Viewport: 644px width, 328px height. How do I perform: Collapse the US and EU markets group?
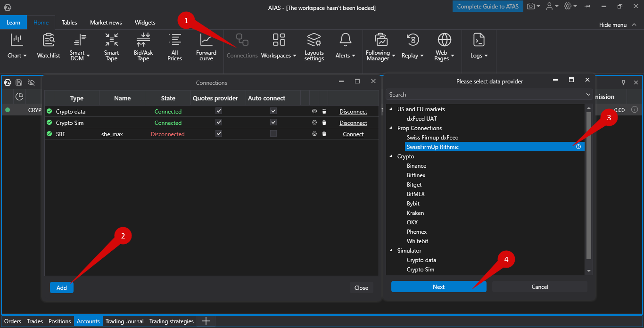(x=391, y=109)
